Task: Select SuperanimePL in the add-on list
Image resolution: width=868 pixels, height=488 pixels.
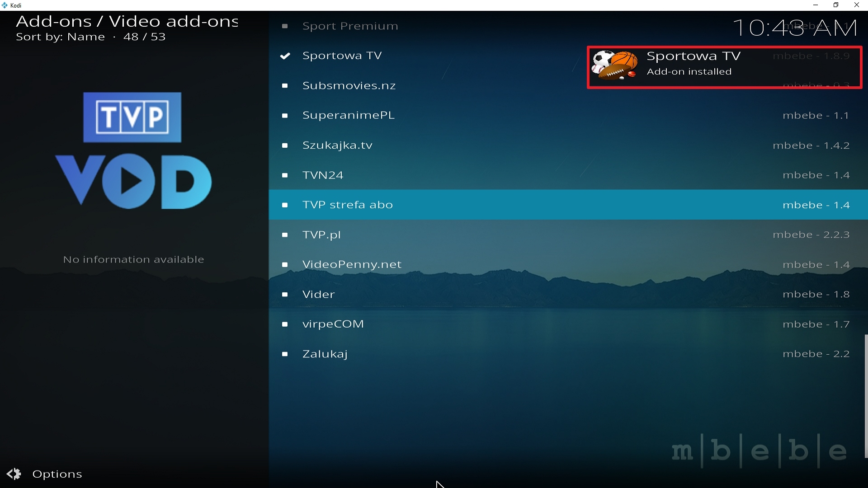Action: click(568, 115)
